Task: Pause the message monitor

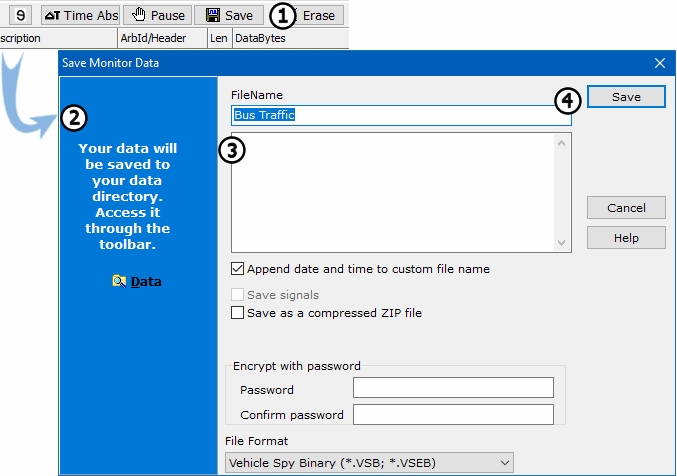Action: 159,16
